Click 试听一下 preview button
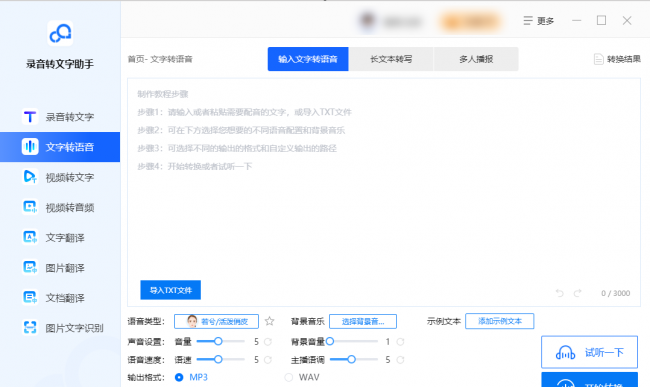Viewport: 650px width, 387px height. tap(589, 352)
